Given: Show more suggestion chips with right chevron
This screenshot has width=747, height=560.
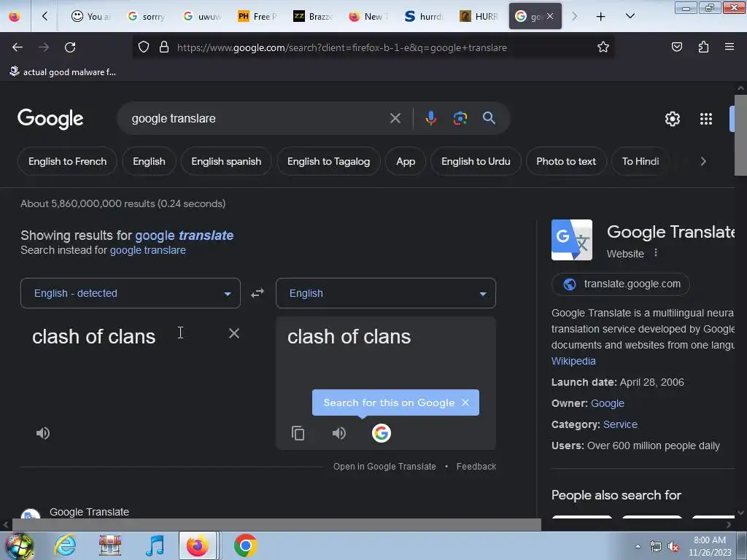Looking at the screenshot, I should tap(703, 161).
